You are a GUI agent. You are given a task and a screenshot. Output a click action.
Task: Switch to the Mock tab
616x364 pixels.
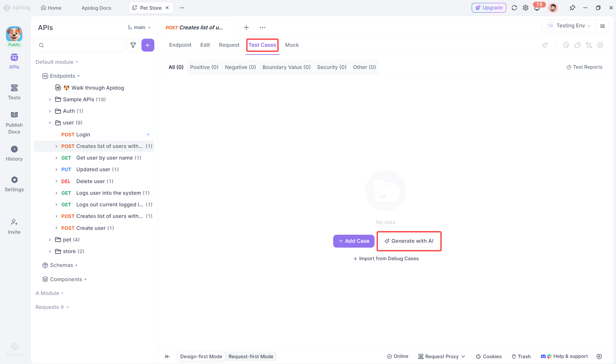pyautogui.click(x=291, y=45)
